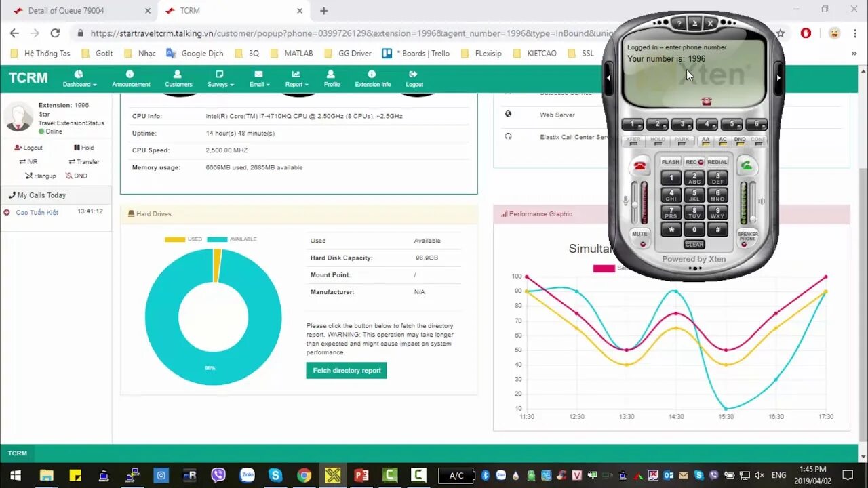This screenshot has width=868, height=488.
Task: Click the keypad # key
Action: click(x=717, y=230)
